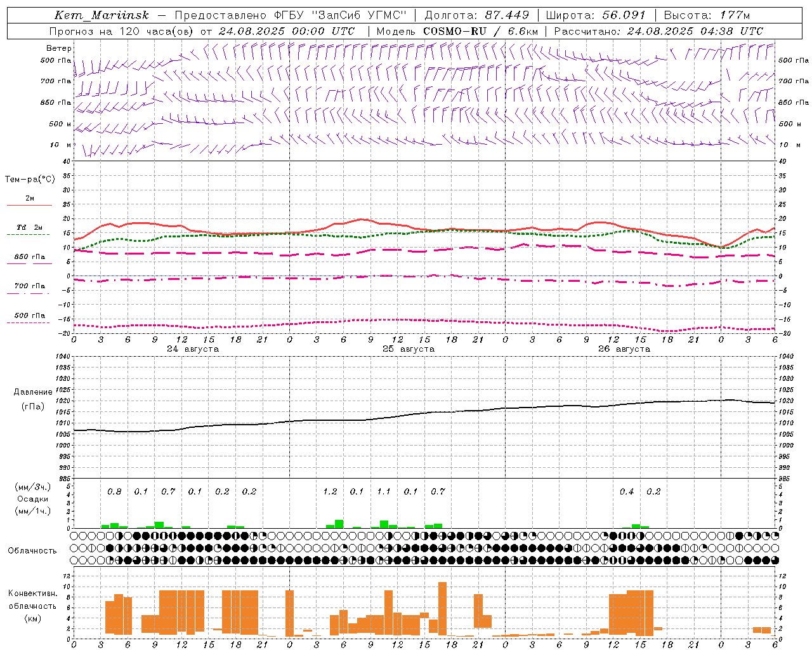Click the precipitation value 1.2
This screenshot has height=650, width=812.
click(x=330, y=491)
